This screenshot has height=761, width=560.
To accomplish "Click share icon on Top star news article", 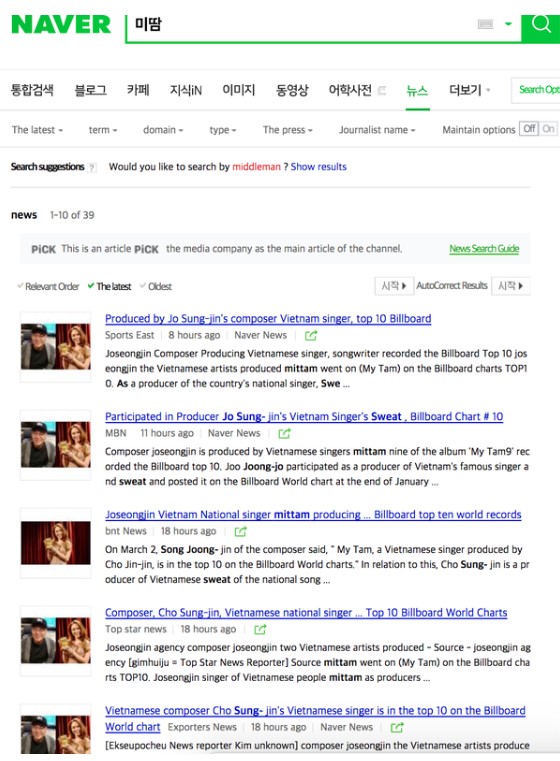I will pos(260,629).
